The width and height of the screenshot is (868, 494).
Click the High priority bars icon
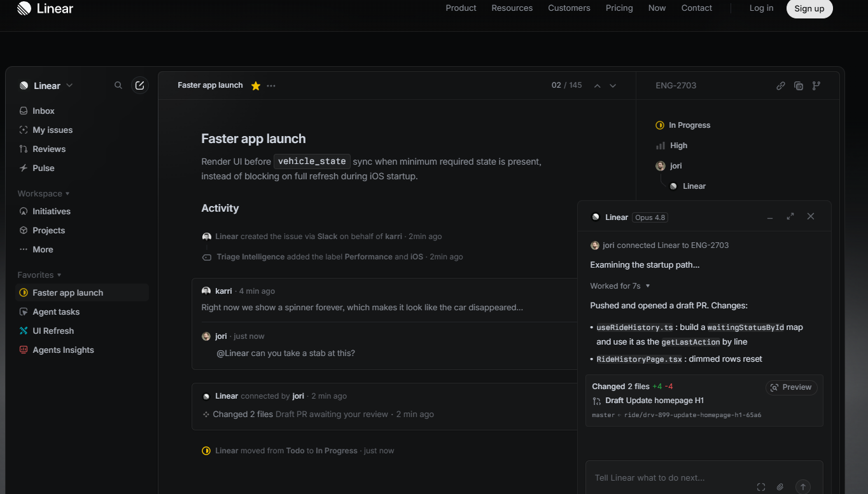660,146
